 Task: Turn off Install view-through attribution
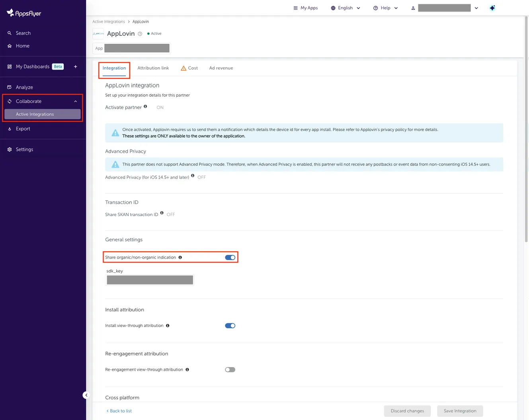(x=230, y=325)
